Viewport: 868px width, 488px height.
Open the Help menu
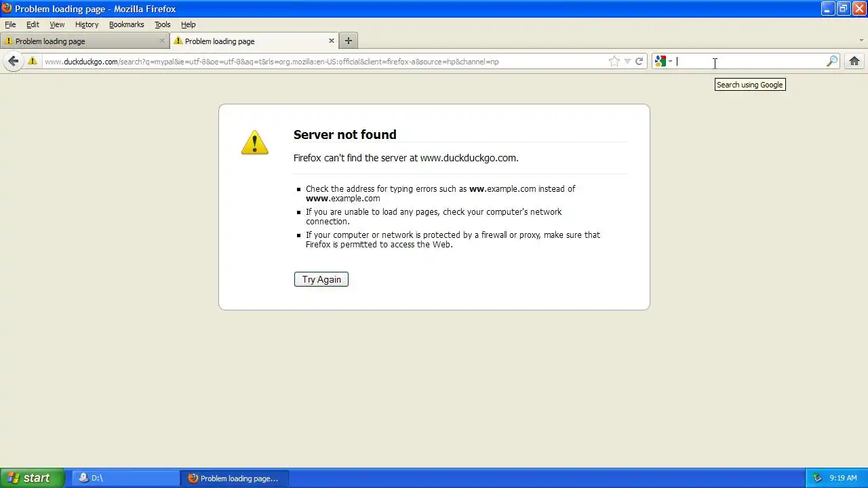189,24
